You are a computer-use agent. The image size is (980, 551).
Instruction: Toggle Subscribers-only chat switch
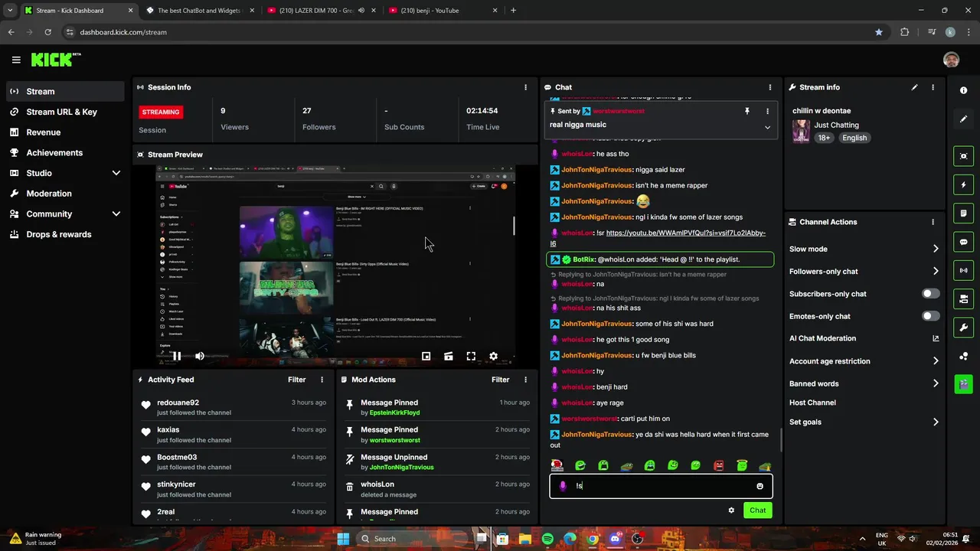click(930, 294)
